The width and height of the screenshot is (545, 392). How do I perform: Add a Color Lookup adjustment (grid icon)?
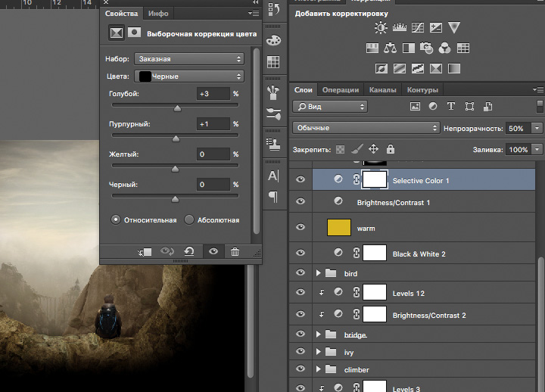pos(463,48)
